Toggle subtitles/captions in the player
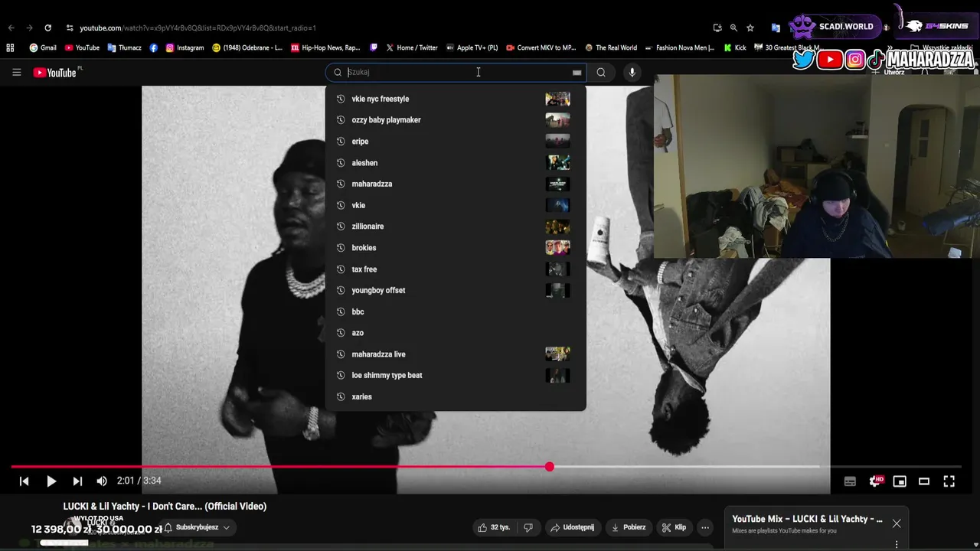980x551 pixels. coord(850,481)
